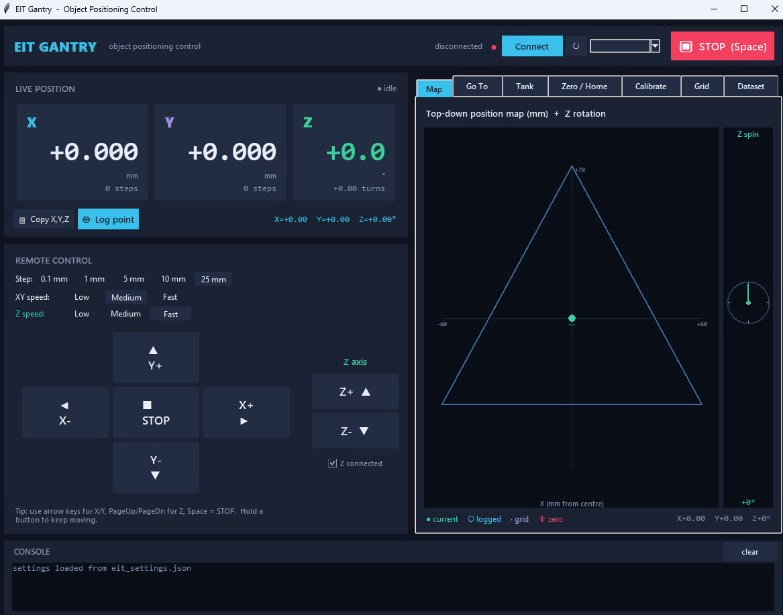Jog up with the Y+ arrow button
This screenshot has height=615, width=783.
click(x=156, y=357)
